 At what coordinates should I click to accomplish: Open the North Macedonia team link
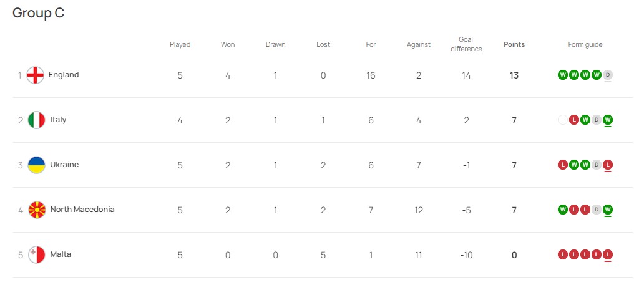tap(82, 210)
